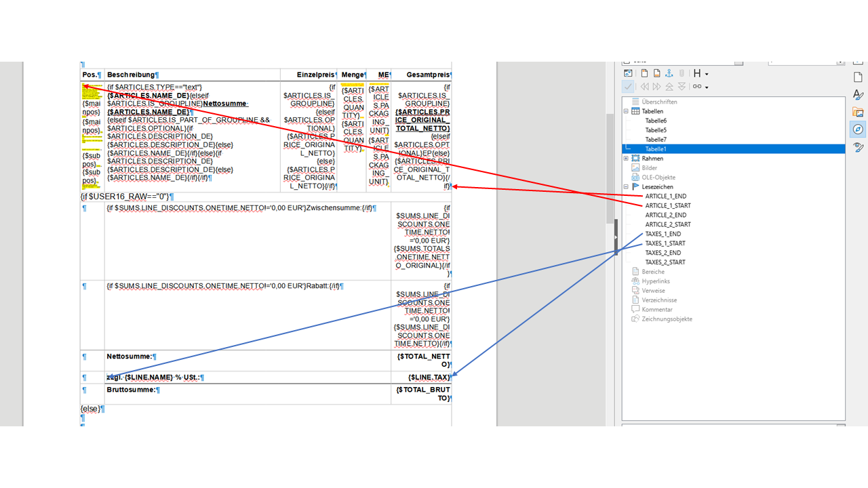Open the Gallery sidebar deck
This screenshot has height=488, width=868.
(858, 112)
